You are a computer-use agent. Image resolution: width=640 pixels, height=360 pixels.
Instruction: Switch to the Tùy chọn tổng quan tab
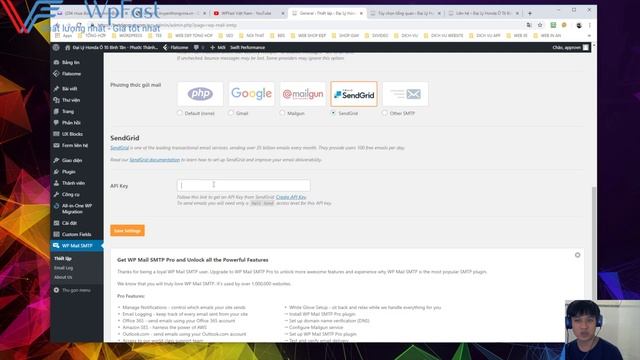pyautogui.click(x=405, y=13)
